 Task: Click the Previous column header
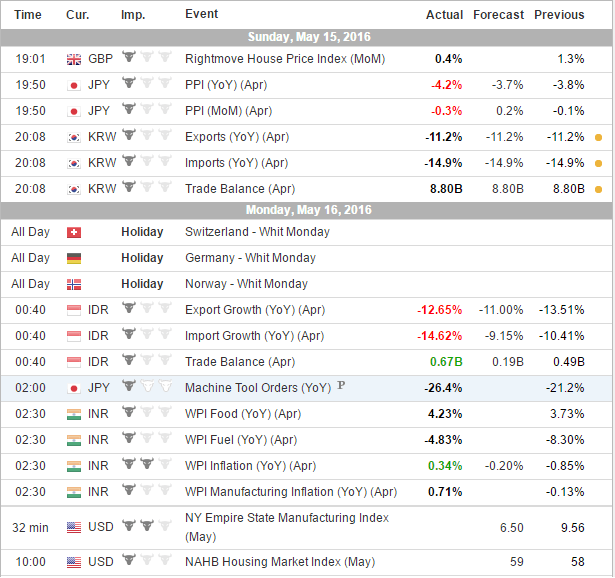click(559, 15)
